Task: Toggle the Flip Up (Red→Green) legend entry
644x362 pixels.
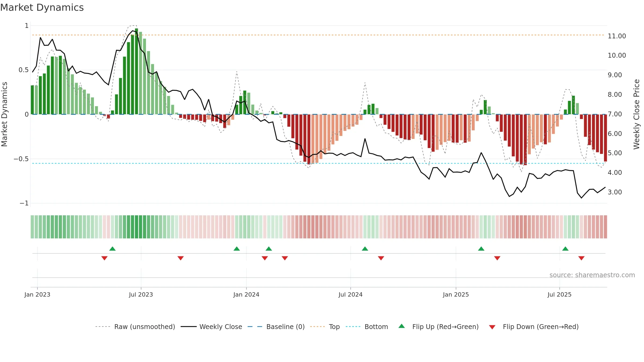Action: click(x=438, y=327)
